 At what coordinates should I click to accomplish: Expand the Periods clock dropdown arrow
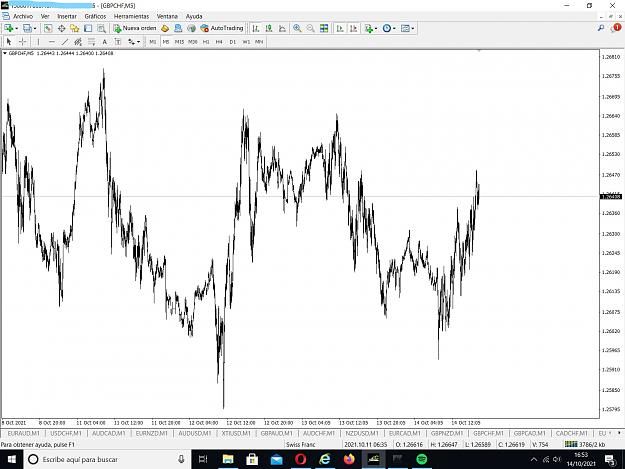coord(394,28)
